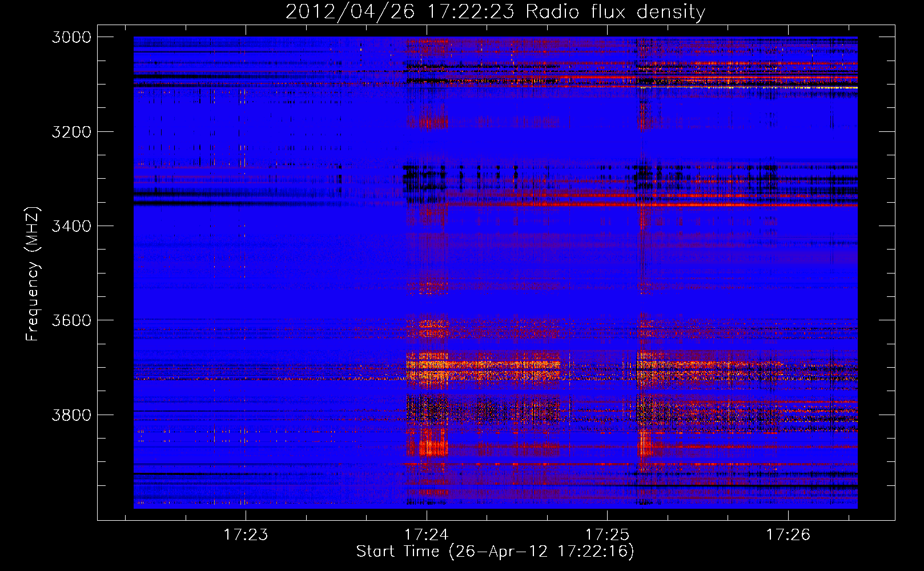Select the 3400 frequency tick label

71,226
